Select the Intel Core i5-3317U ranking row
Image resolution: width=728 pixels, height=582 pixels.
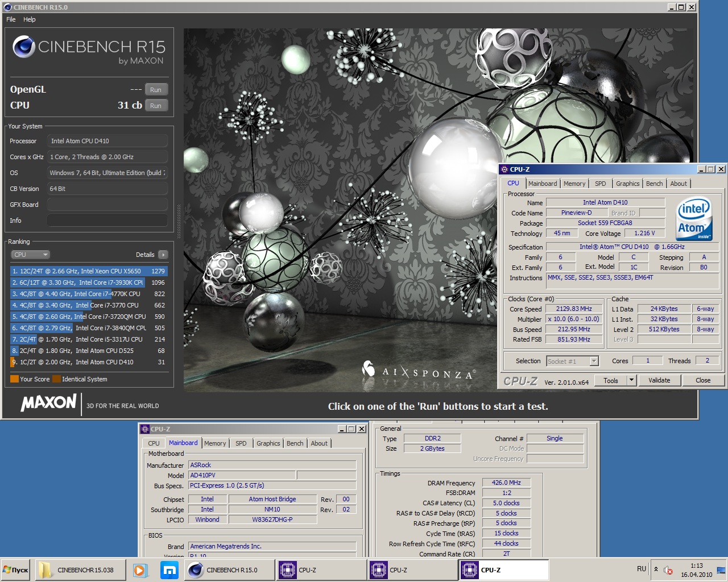[x=88, y=339]
